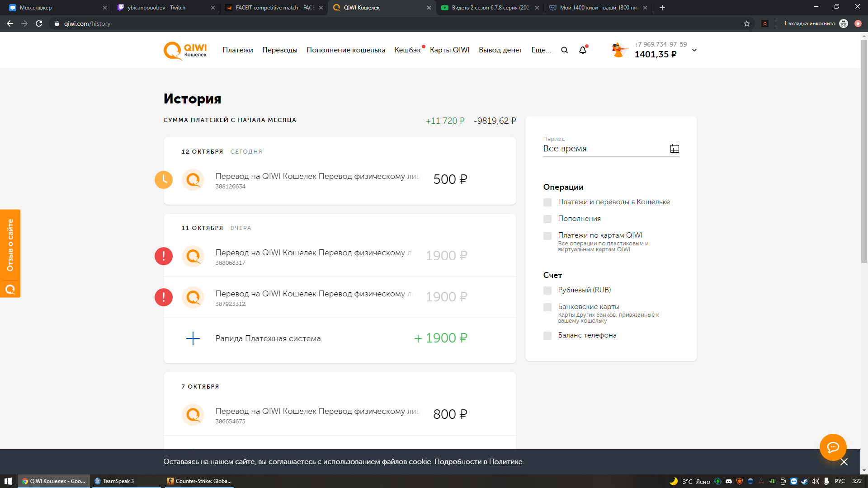This screenshot has width=868, height=488.
Task: Check the Баланс телефона account filter
Action: (547, 336)
